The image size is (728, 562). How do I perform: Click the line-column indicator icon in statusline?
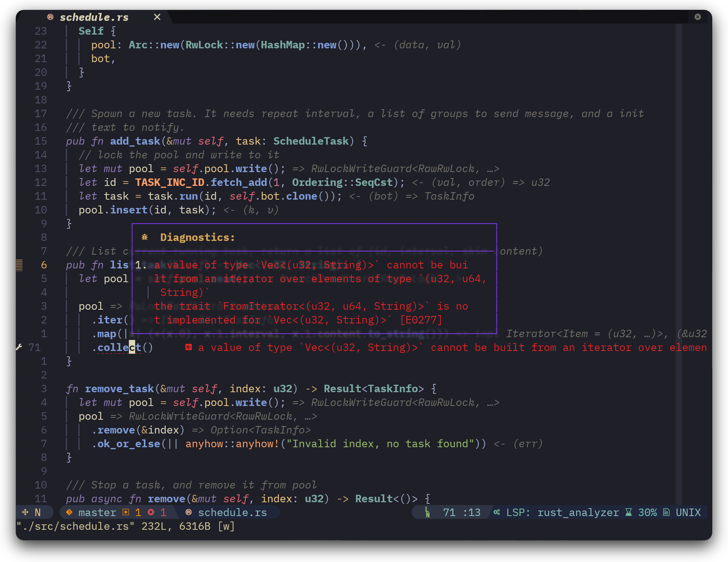pos(427,512)
